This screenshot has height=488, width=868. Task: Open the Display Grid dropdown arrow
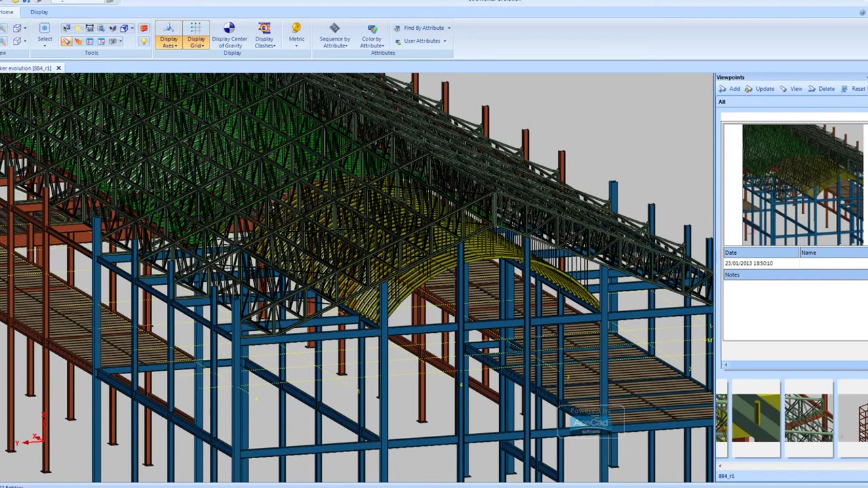[202, 46]
